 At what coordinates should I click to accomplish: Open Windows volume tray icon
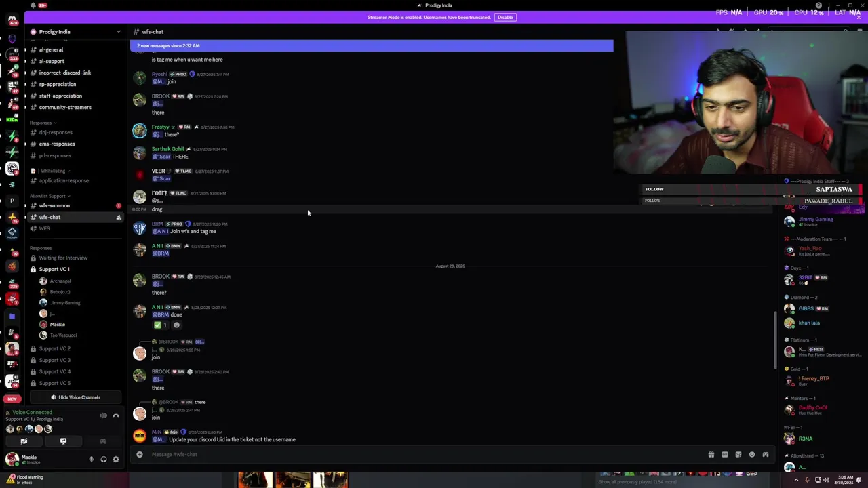coord(826,480)
